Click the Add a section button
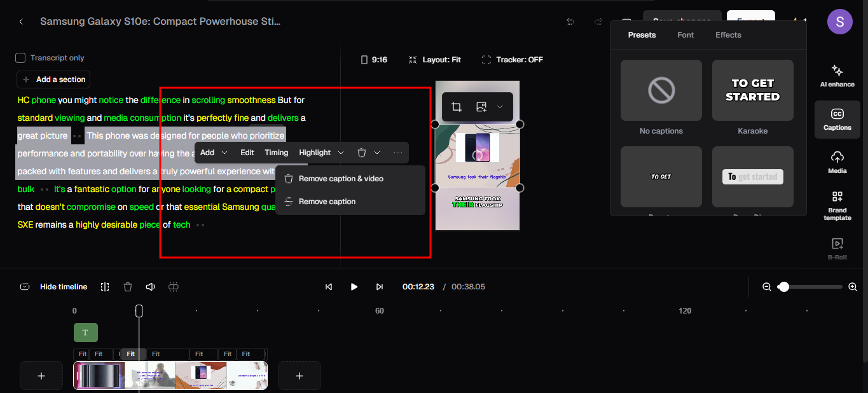This screenshot has width=868, height=393. [53, 79]
